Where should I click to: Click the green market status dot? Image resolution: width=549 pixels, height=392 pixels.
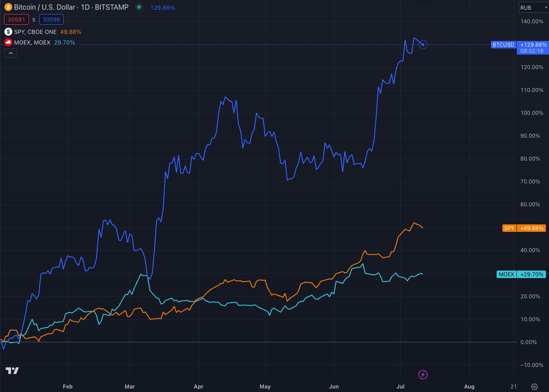[139, 7]
